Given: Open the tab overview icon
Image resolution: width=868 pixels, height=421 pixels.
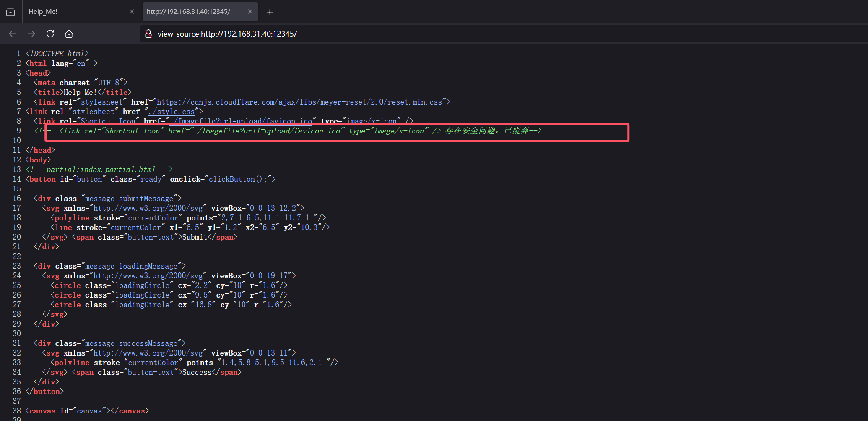Looking at the screenshot, I should (10, 12).
